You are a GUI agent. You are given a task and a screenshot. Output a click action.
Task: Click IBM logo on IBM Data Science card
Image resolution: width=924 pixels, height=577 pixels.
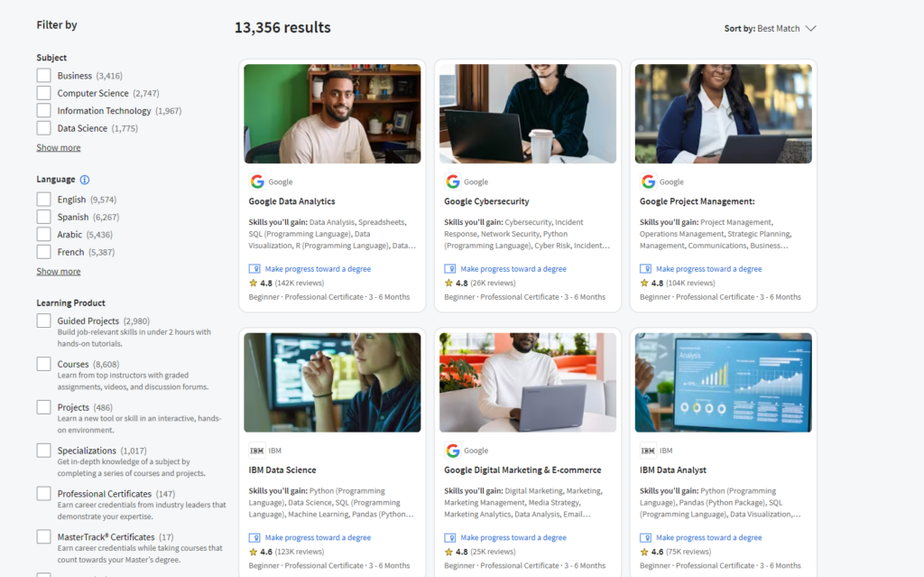(x=257, y=451)
